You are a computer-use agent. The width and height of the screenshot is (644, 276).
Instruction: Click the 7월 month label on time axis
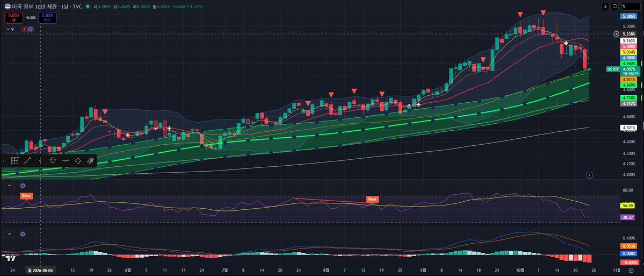coord(225,270)
